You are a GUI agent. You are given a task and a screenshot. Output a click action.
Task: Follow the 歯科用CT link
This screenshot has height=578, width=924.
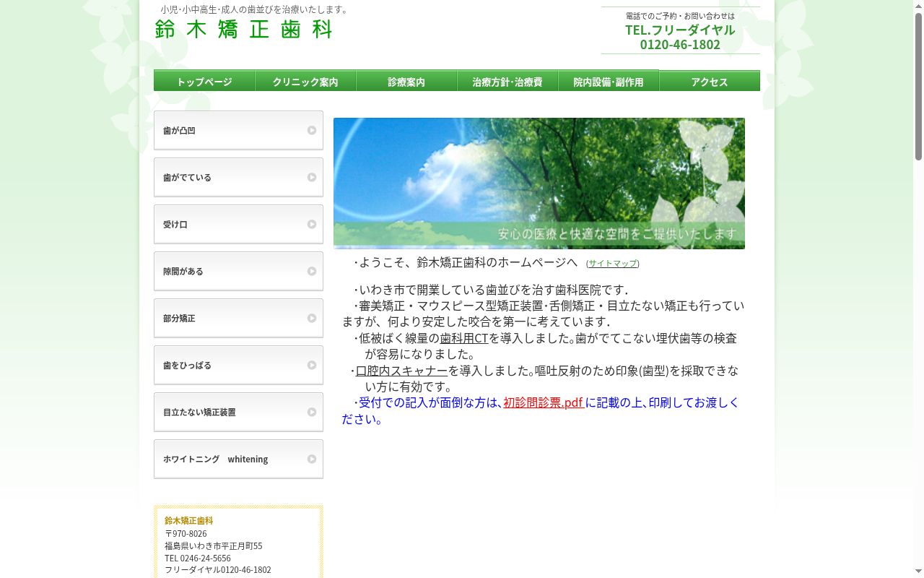pos(464,338)
